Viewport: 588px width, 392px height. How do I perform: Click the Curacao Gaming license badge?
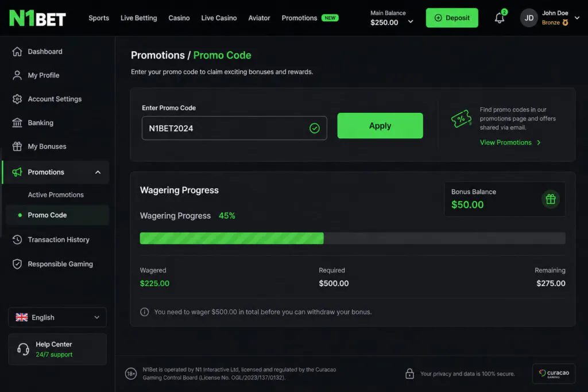pos(554,373)
